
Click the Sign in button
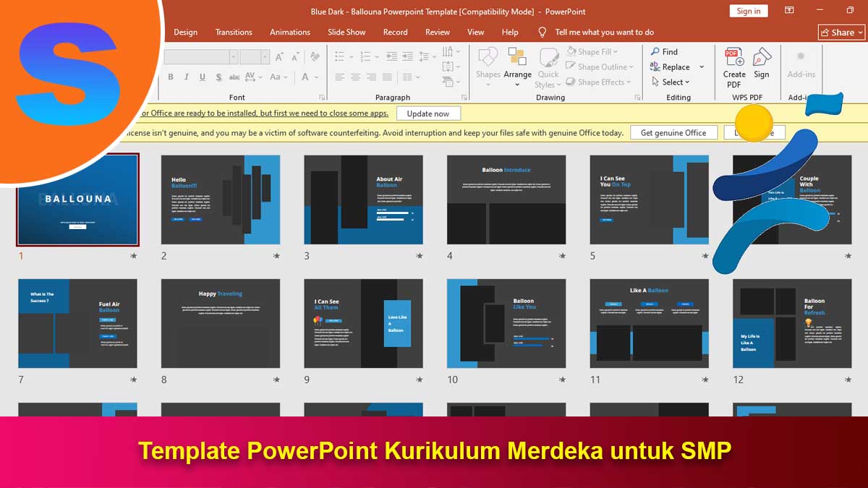pos(749,11)
